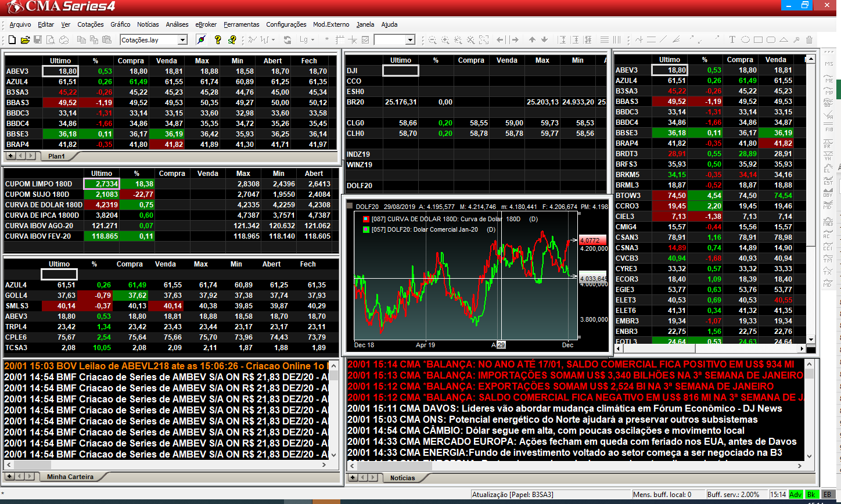Viewport: 841px width, 504px height.
Task: Select the diagonal trend line tool
Action: (x=664, y=40)
